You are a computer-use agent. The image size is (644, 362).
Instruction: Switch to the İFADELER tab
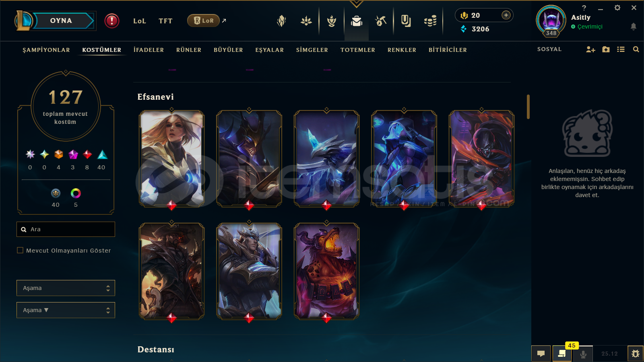149,50
